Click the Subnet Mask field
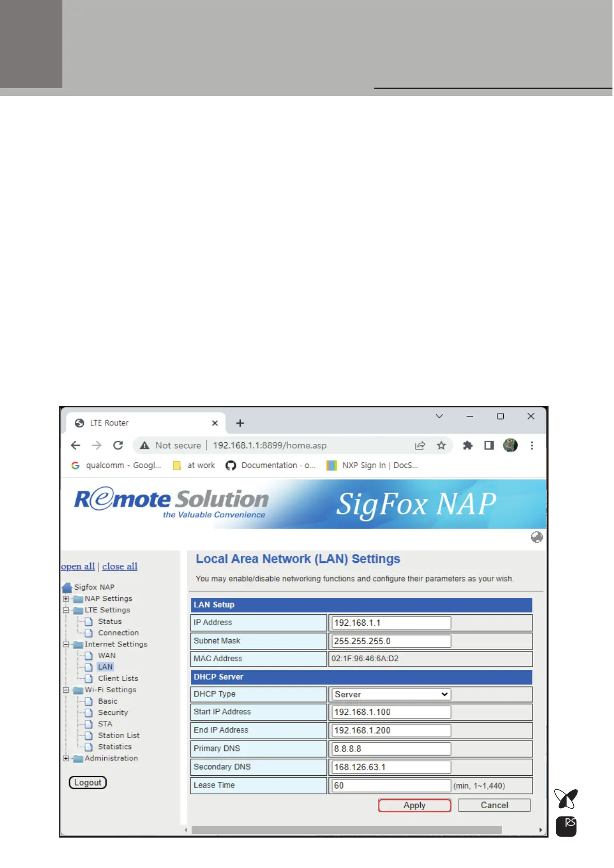Viewport: 614px width, 868px height. (x=391, y=641)
